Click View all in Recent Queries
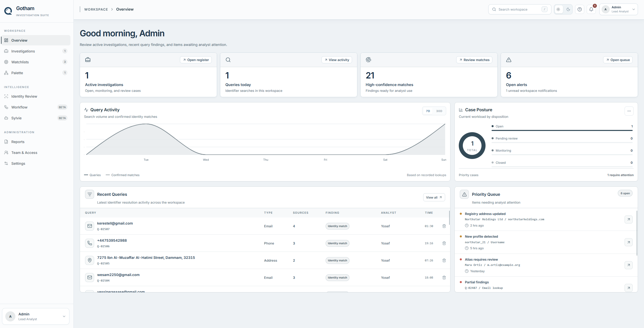 (434, 197)
